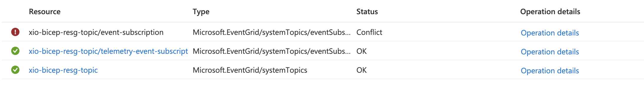The height and width of the screenshot is (107, 644).
Task: Click the green checkmark next to xio-bicep-resg-topic
Action: (x=15, y=70)
